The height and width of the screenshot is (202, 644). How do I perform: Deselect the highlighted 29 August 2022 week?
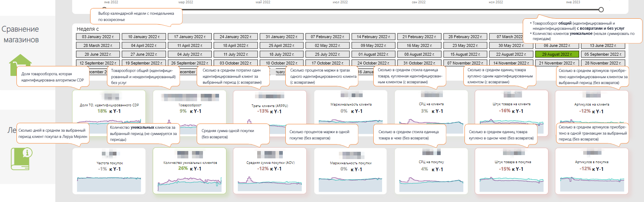click(557, 54)
